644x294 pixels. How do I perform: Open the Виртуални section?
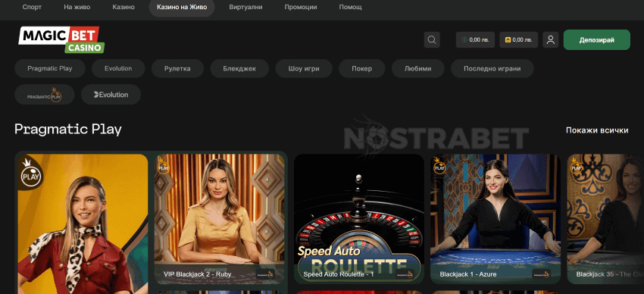(246, 8)
